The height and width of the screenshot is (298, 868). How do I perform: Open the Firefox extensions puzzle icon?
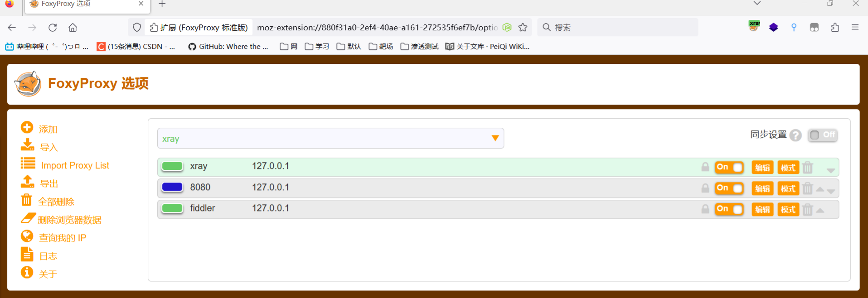(x=835, y=28)
